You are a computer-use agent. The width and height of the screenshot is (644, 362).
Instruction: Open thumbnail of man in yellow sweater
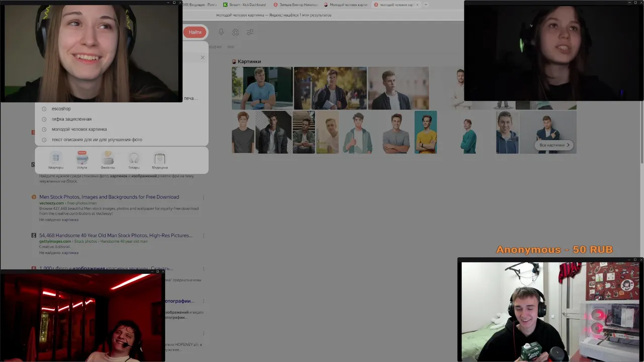[426, 132]
